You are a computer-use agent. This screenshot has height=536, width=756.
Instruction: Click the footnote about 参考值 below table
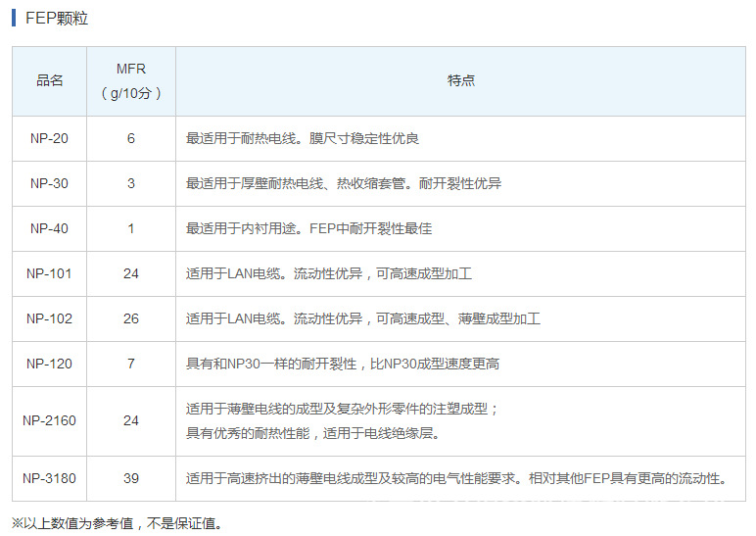[118, 522]
